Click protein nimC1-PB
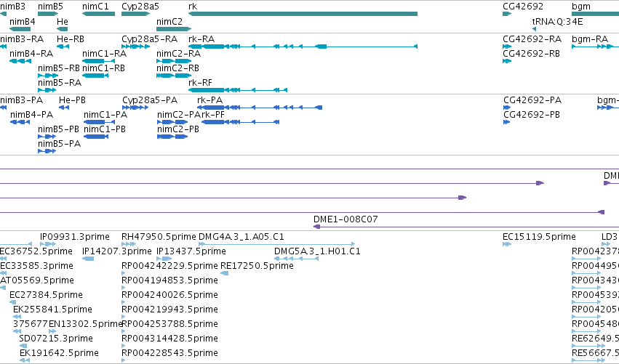The height and width of the screenshot is (364, 619). tap(105, 129)
